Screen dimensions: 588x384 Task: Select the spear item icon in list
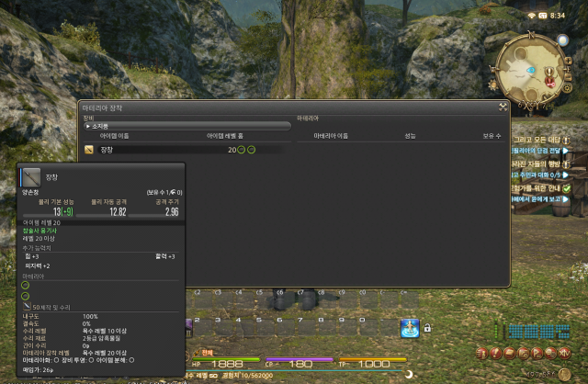(x=89, y=149)
